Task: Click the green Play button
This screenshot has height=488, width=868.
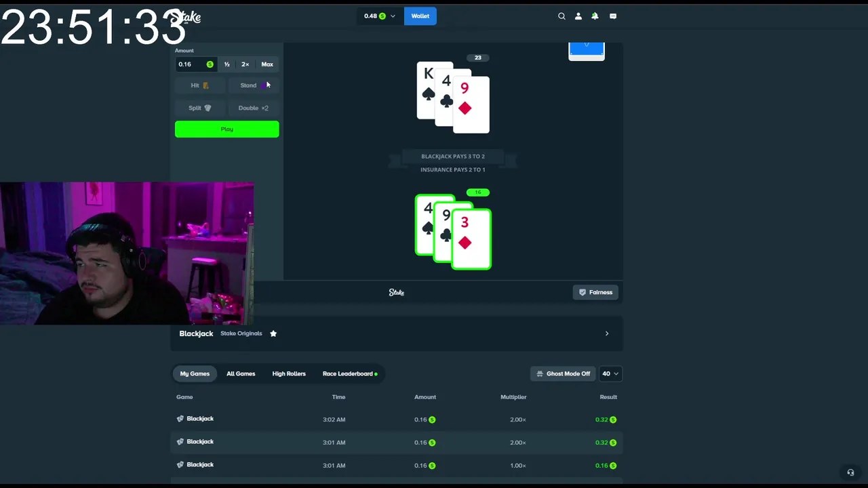Action: point(226,129)
